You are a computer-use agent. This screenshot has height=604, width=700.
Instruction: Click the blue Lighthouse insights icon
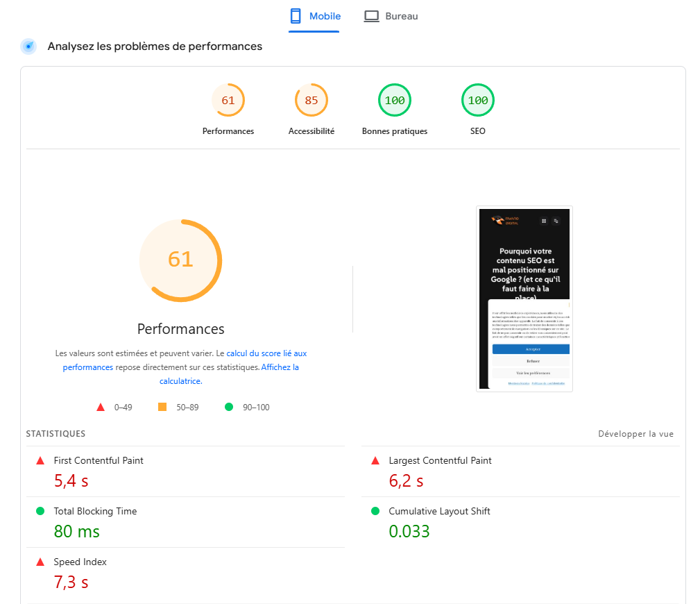point(28,46)
